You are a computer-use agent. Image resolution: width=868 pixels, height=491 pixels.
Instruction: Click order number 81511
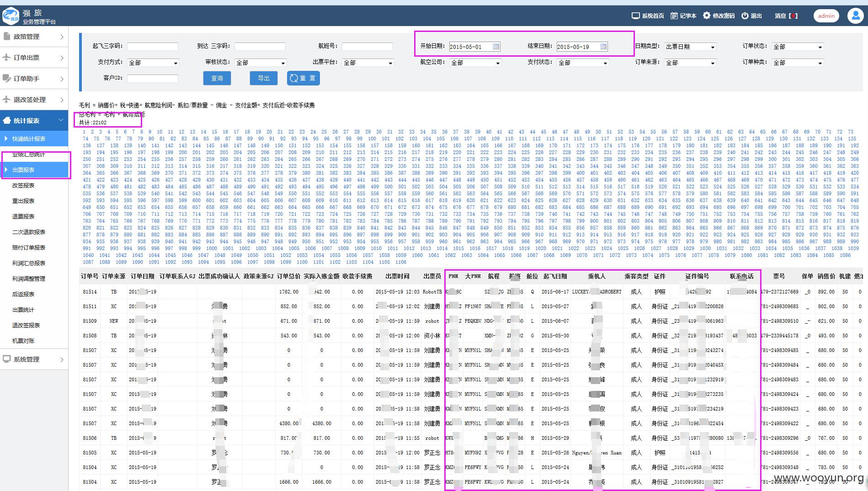click(90, 306)
